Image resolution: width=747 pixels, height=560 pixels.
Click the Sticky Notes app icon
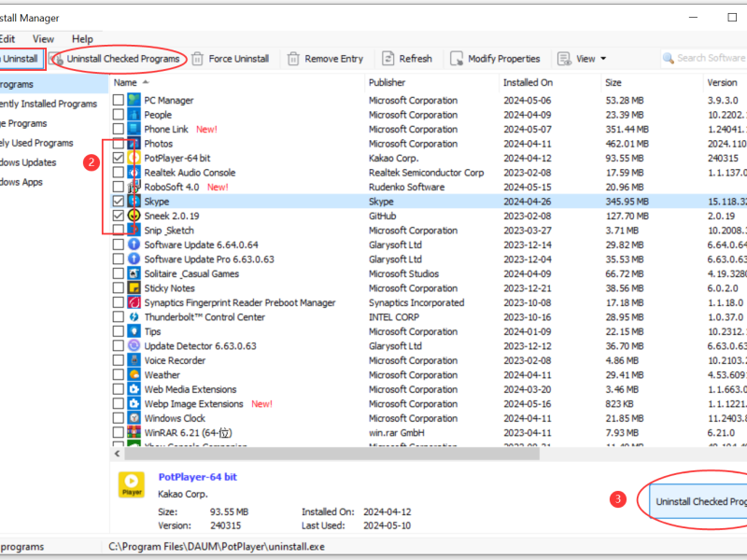tap(134, 288)
